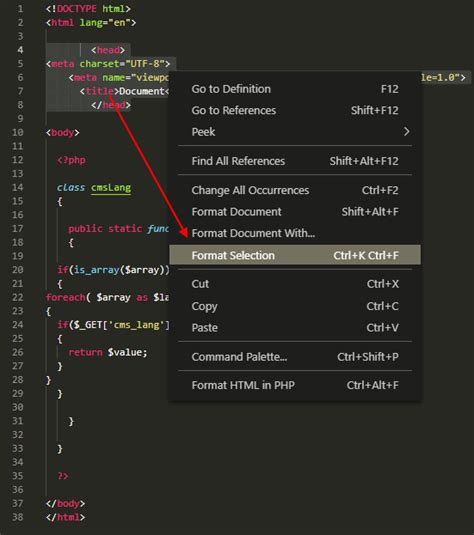Viewport: 474px width, 535px height.
Task: Click line number 38 in gutter
Action: (18, 517)
